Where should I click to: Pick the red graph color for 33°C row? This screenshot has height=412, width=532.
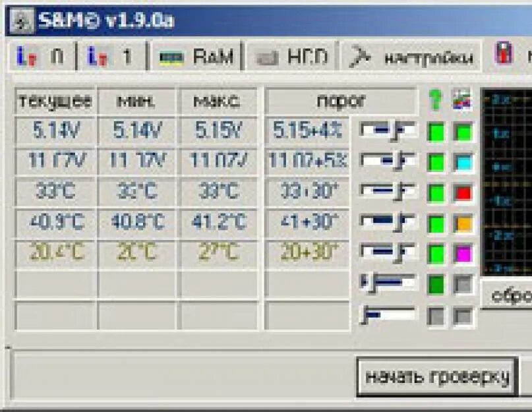pyautogui.click(x=463, y=193)
